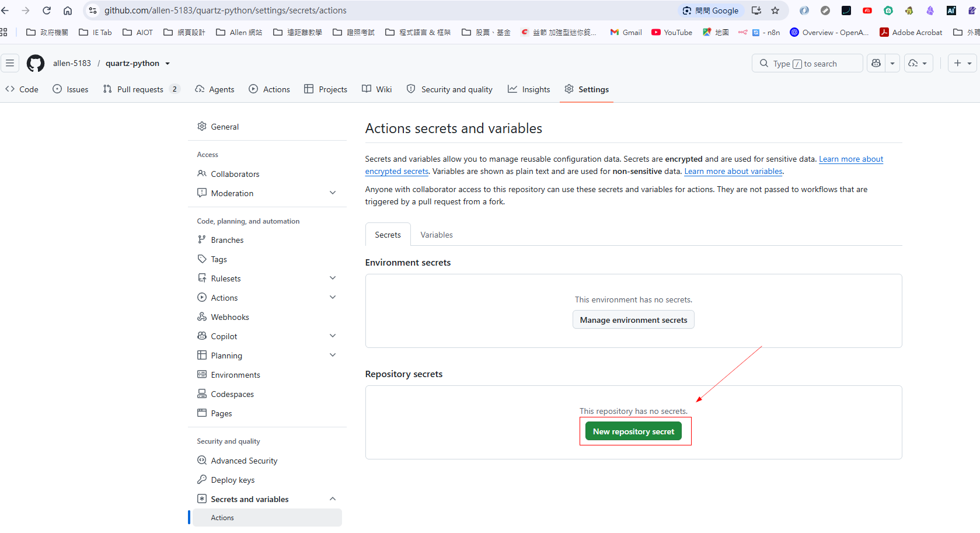This screenshot has height=533, width=980.
Task: Open the Insights tab
Action: pos(529,89)
